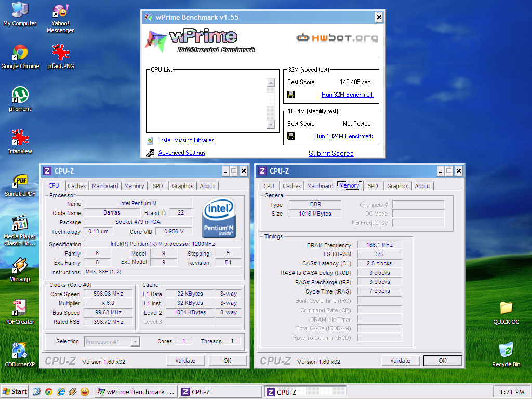Open Graphics tab in right CPU-Z window
The height and width of the screenshot is (399, 532).
click(397, 186)
